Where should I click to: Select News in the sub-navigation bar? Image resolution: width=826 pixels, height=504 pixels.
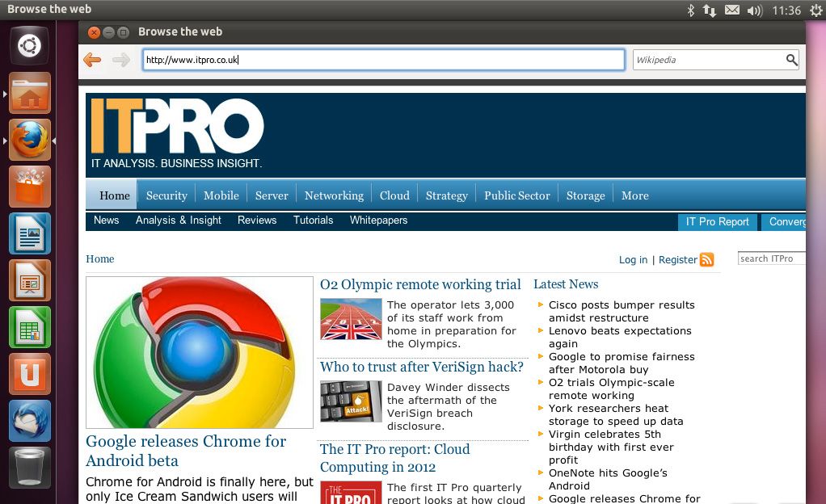107,220
